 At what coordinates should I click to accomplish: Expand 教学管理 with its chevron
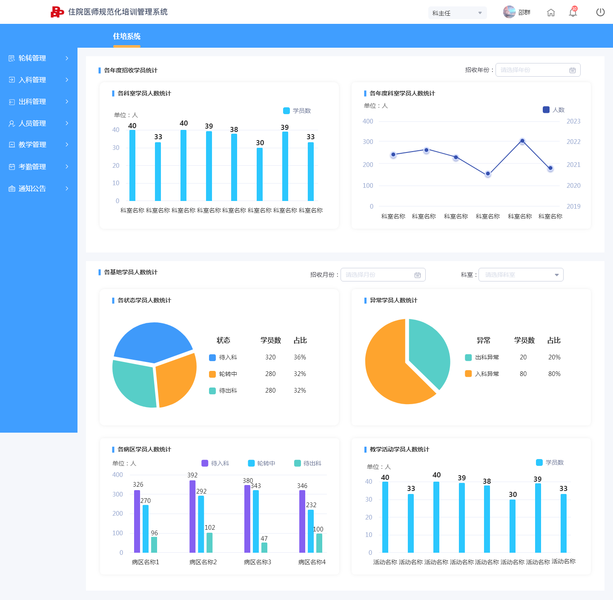67,145
